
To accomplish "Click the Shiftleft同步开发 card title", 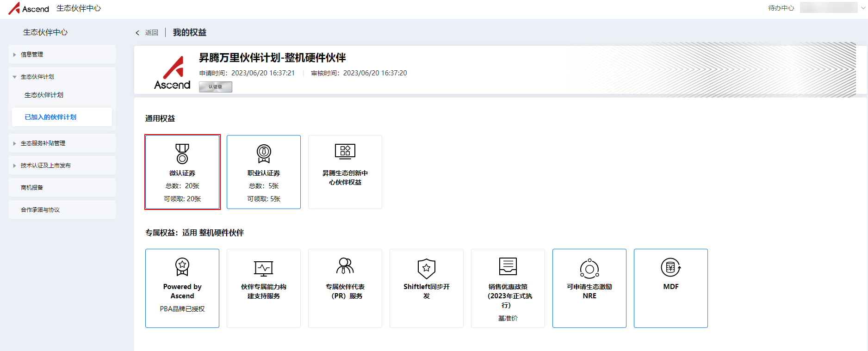I will coord(427,291).
